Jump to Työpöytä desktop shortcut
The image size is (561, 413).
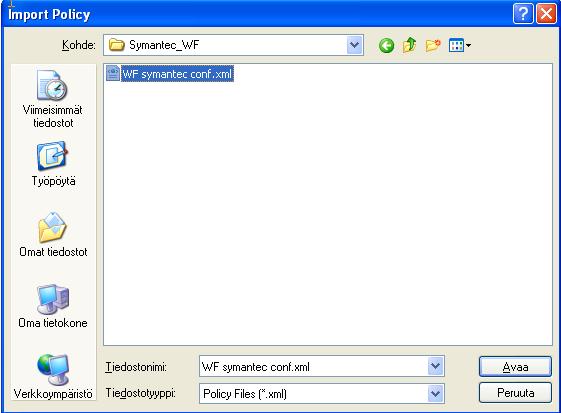[53, 164]
